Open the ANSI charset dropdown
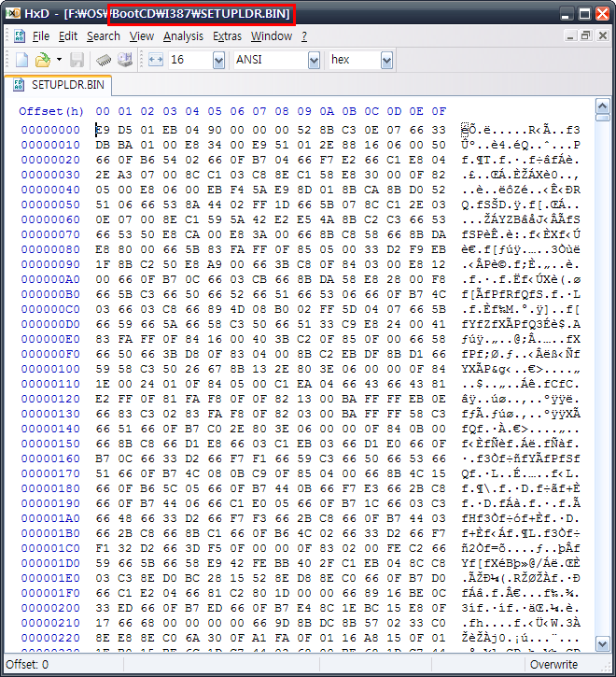The image size is (616, 677). (314, 61)
